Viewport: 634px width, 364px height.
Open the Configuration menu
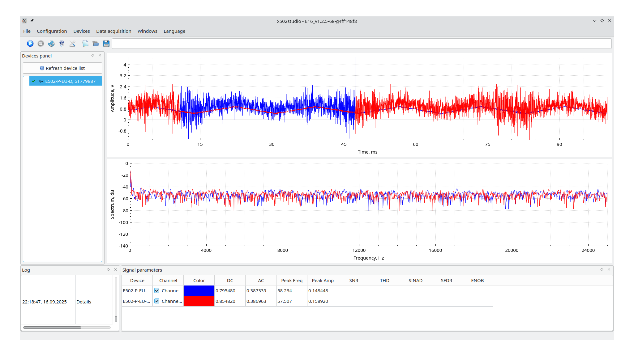(52, 31)
